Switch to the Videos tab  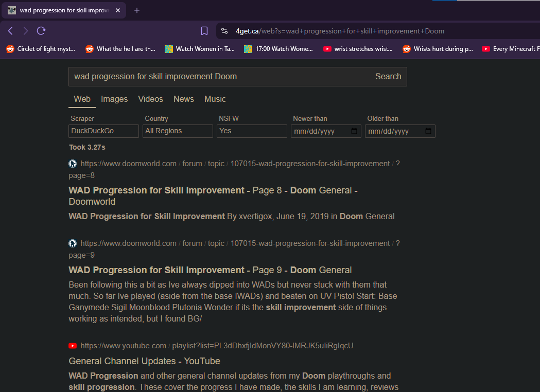[x=150, y=99]
